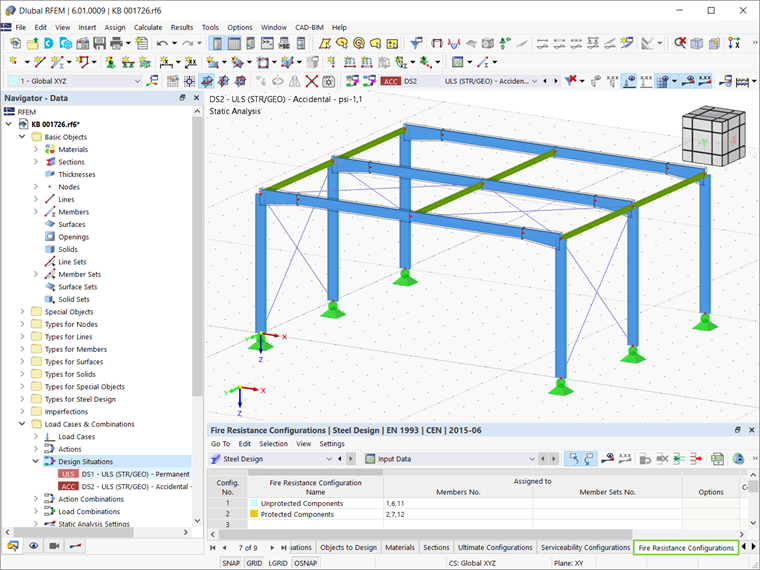The width and height of the screenshot is (760, 570).
Task: Click the Save file icon in toolbar
Action: pos(99,44)
